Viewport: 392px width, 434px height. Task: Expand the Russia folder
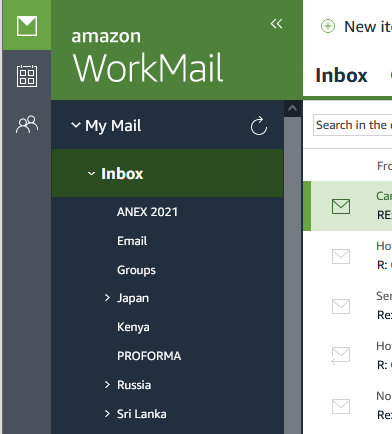point(107,385)
